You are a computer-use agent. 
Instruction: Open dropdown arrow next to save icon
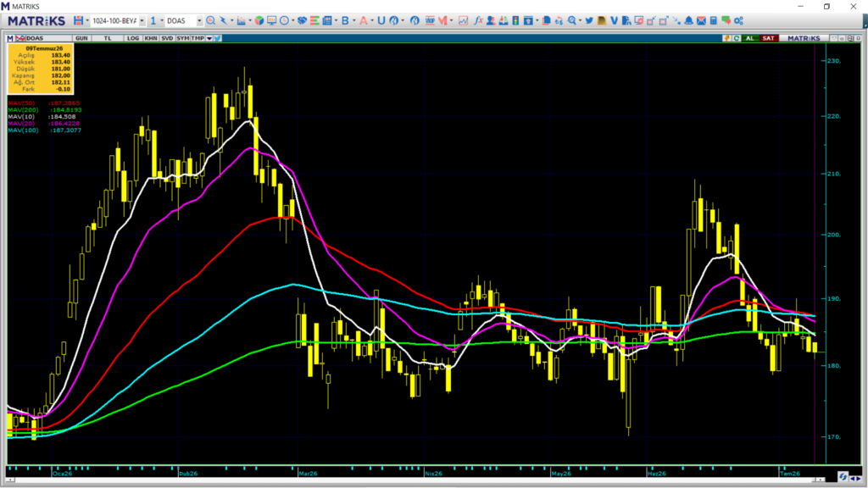click(87, 20)
